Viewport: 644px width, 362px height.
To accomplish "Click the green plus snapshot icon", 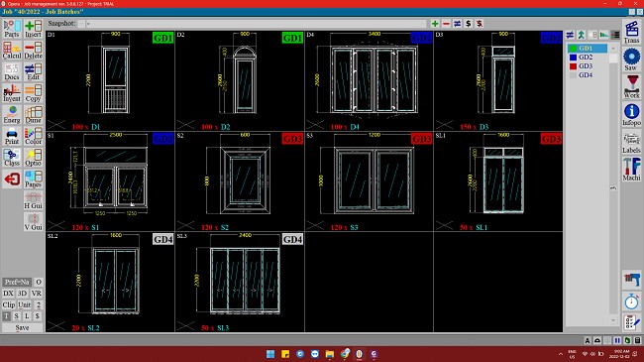I will pos(435,24).
